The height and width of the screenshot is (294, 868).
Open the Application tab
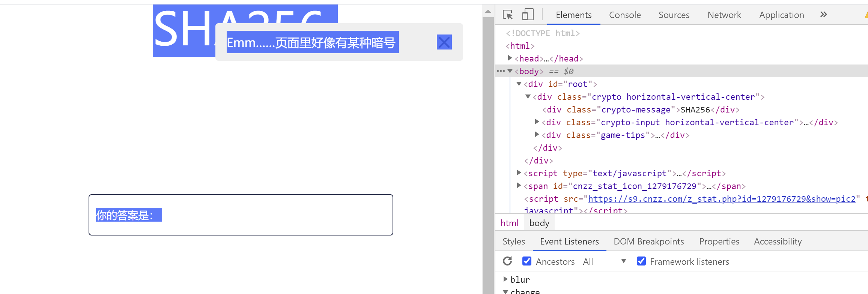pyautogui.click(x=782, y=15)
